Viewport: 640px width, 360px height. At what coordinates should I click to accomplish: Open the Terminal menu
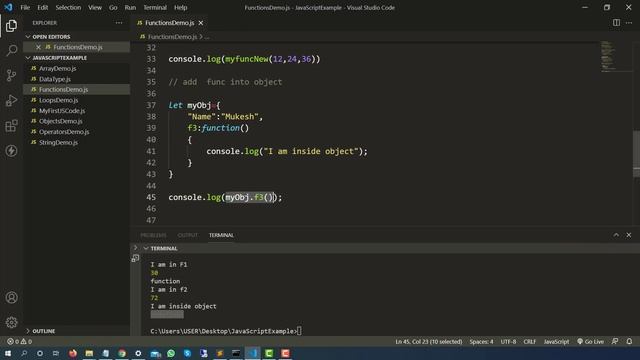[x=155, y=7]
